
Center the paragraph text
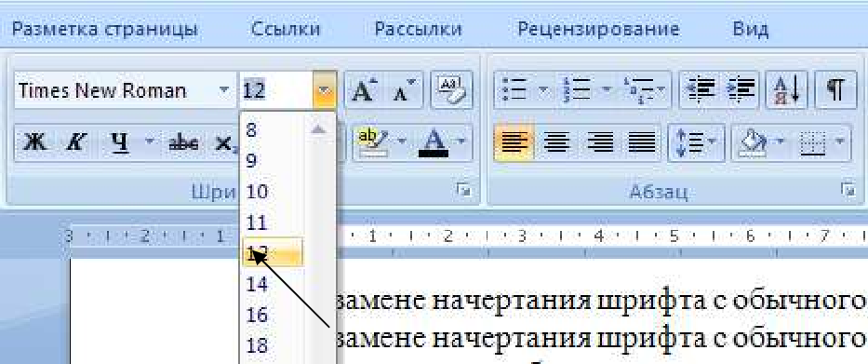tap(557, 143)
